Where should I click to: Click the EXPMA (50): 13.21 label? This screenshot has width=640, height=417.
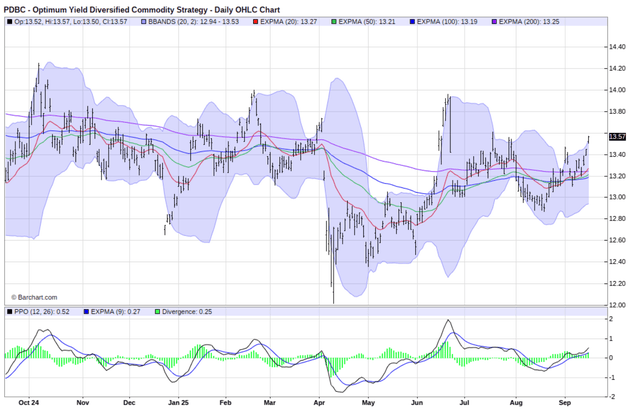tap(367, 22)
